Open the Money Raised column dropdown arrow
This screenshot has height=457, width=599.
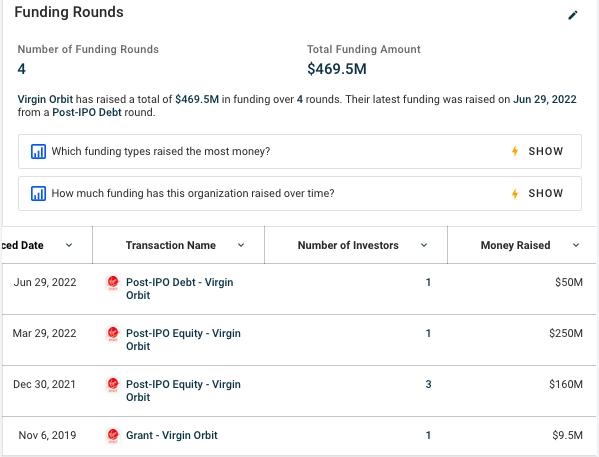(576, 245)
